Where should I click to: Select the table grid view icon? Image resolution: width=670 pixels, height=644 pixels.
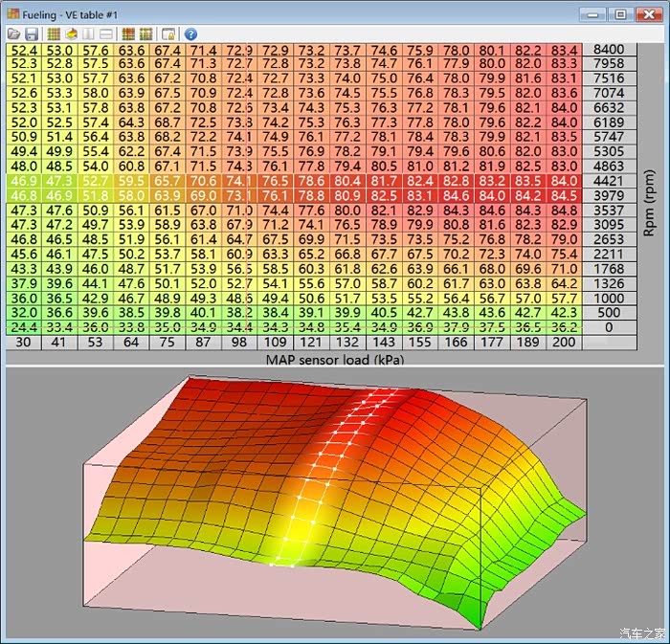tap(54, 33)
